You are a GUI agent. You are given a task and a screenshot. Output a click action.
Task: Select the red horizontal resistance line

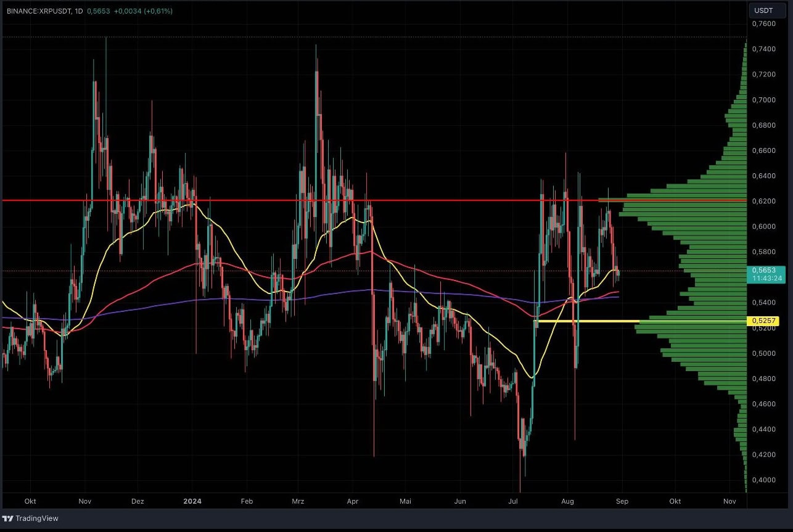pyautogui.click(x=373, y=200)
